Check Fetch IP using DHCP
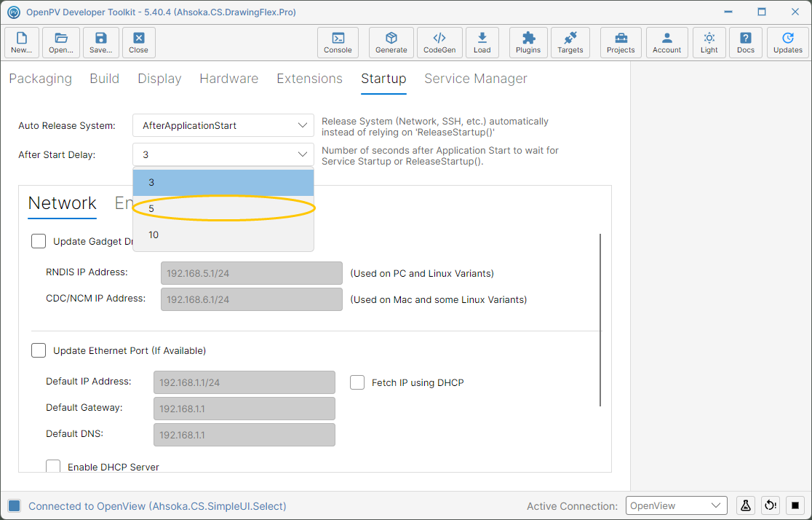The height and width of the screenshot is (520, 812). pos(357,382)
